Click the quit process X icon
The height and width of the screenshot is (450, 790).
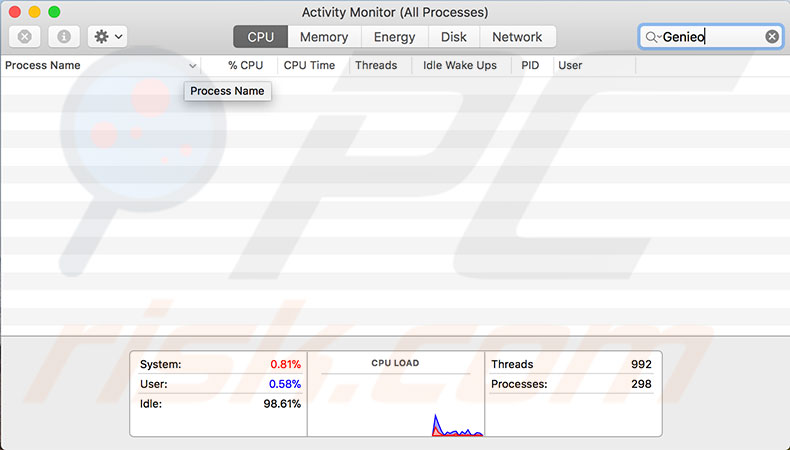coord(24,37)
